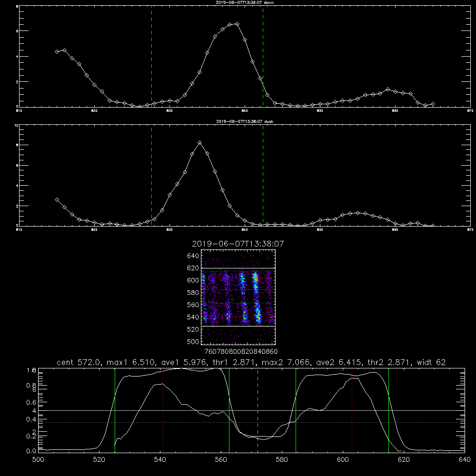
Task: Select the green vertical line near 615 in bottom plot
Action: pyautogui.click(x=388, y=410)
